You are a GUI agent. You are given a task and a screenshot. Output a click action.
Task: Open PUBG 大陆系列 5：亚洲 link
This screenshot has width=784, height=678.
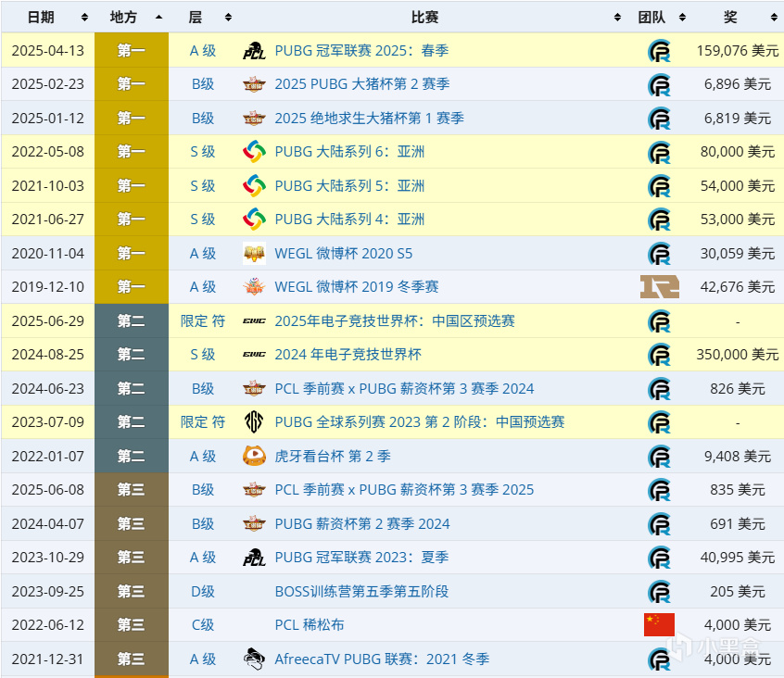coord(349,185)
